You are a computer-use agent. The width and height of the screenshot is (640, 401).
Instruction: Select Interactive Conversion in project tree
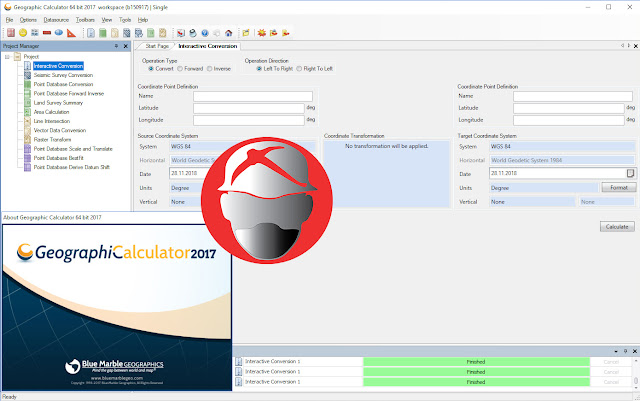tap(58, 66)
